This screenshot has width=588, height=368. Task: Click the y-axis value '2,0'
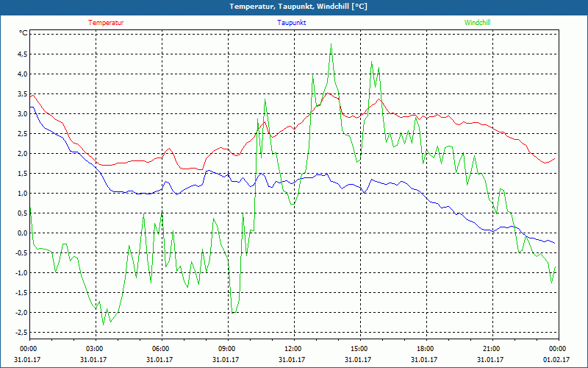pyautogui.click(x=23, y=154)
